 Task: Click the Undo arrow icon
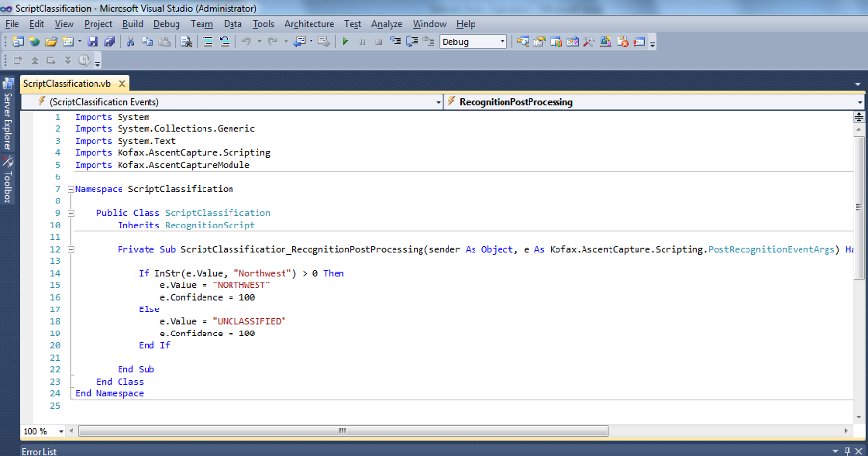pos(246,42)
